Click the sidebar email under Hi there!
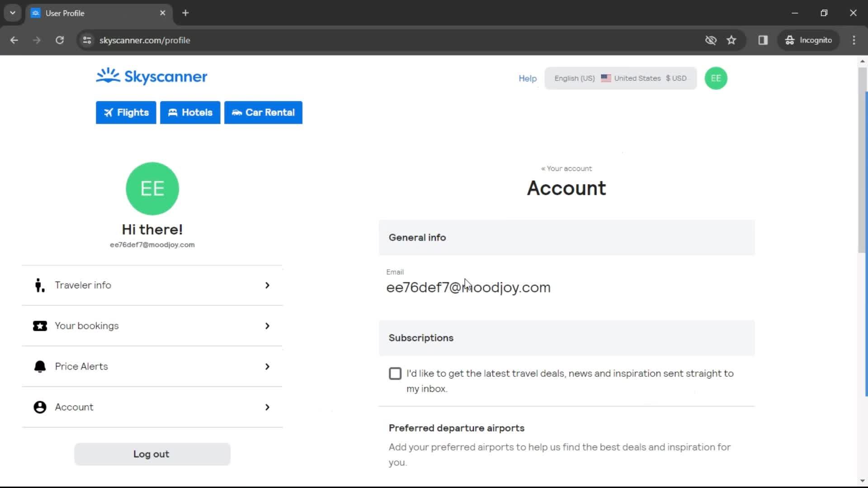The width and height of the screenshot is (868, 488). click(x=152, y=244)
